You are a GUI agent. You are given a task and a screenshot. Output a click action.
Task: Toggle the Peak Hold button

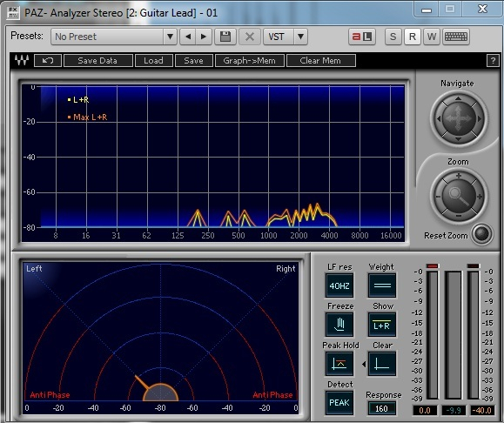tap(339, 364)
